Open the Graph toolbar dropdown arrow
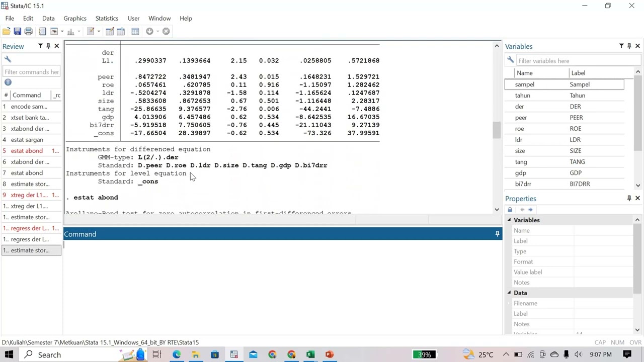The image size is (644, 362). (x=78, y=32)
